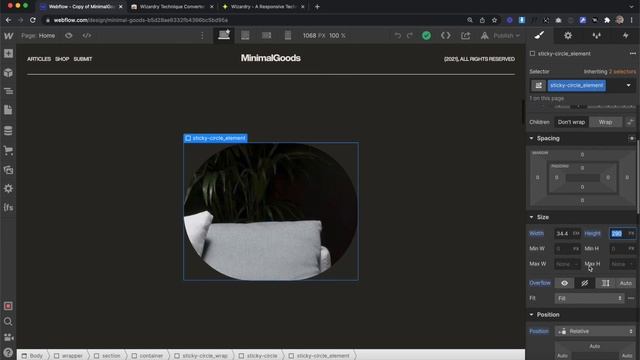The width and height of the screenshot is (640, 360).
Task: Click the SUBMIT nav link on canvas
Action: [x=83, y=59]
